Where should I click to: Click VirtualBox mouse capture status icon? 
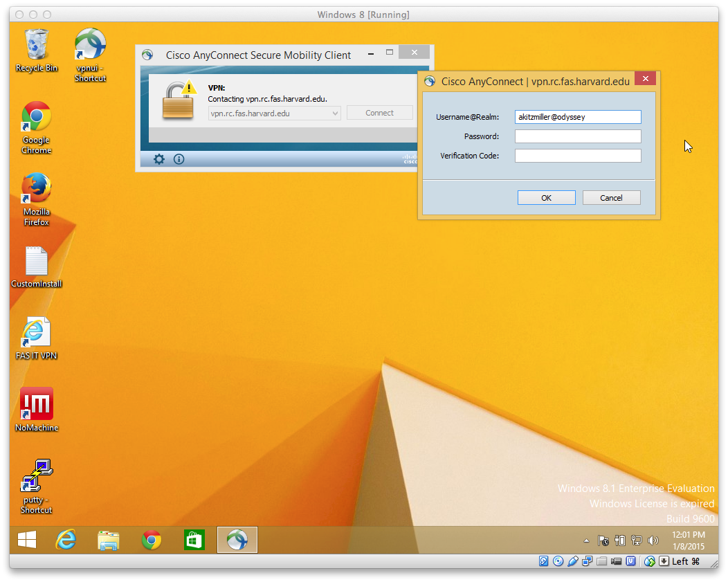tap(650, 561)
